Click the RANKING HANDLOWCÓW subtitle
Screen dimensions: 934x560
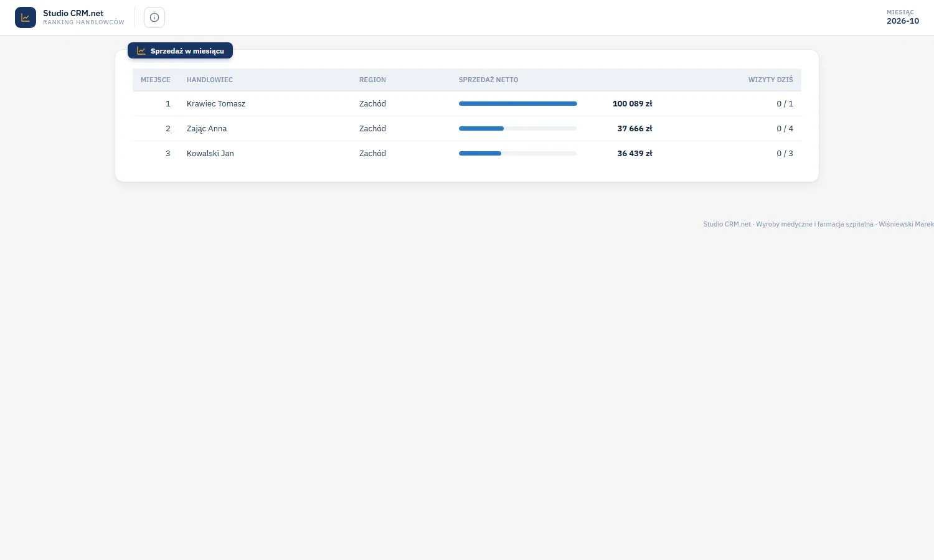83,22
